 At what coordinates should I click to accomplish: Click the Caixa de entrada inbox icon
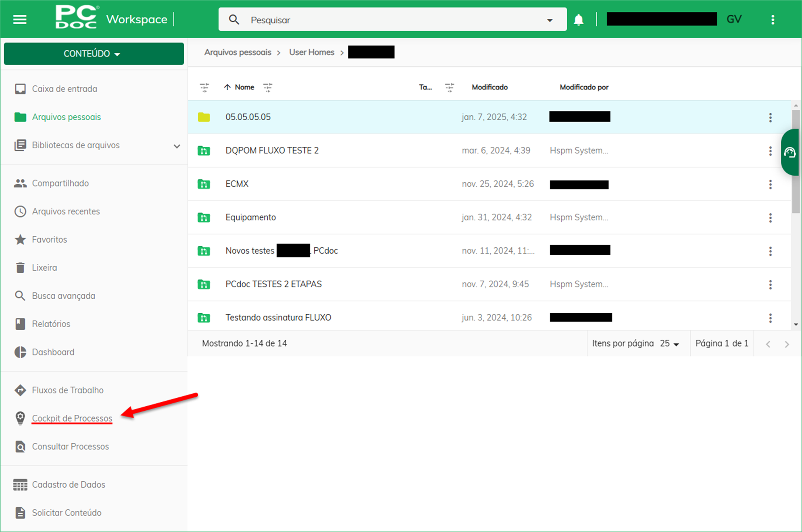(x=20, y=89)
